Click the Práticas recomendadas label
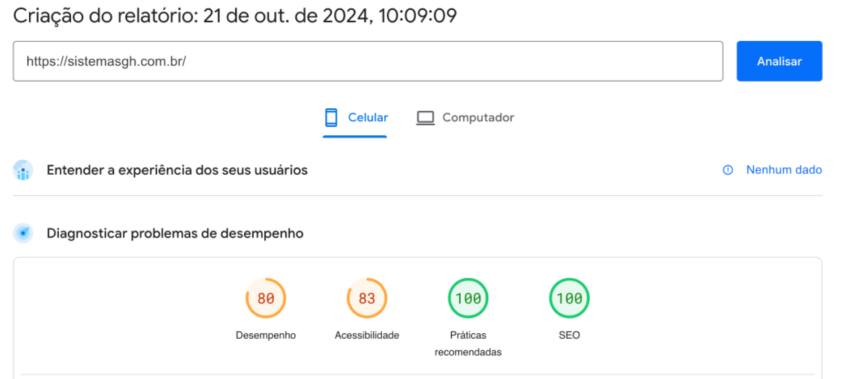 point(468,344)
